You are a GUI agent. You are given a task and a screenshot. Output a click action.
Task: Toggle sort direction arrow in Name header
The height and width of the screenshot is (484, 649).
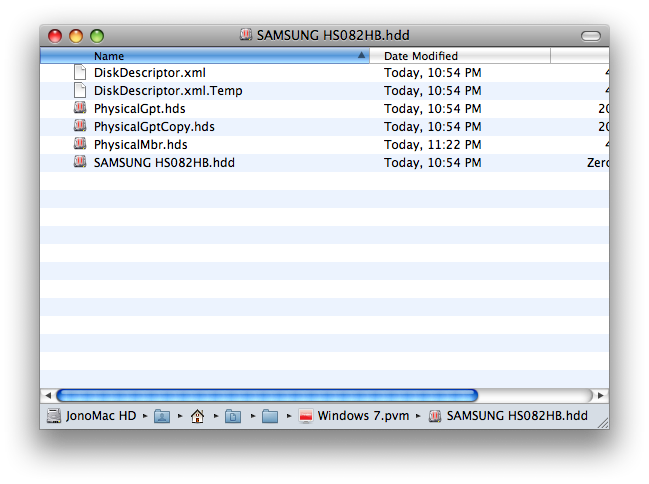coord(361,55)
